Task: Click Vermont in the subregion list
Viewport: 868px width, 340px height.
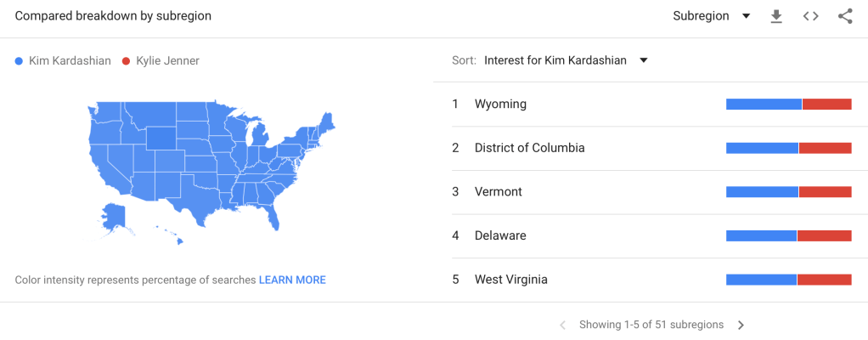Action: coord(498,192)
